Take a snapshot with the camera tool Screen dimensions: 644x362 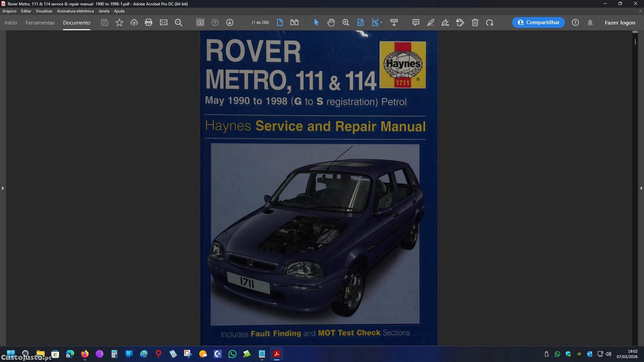click(200, 22)
